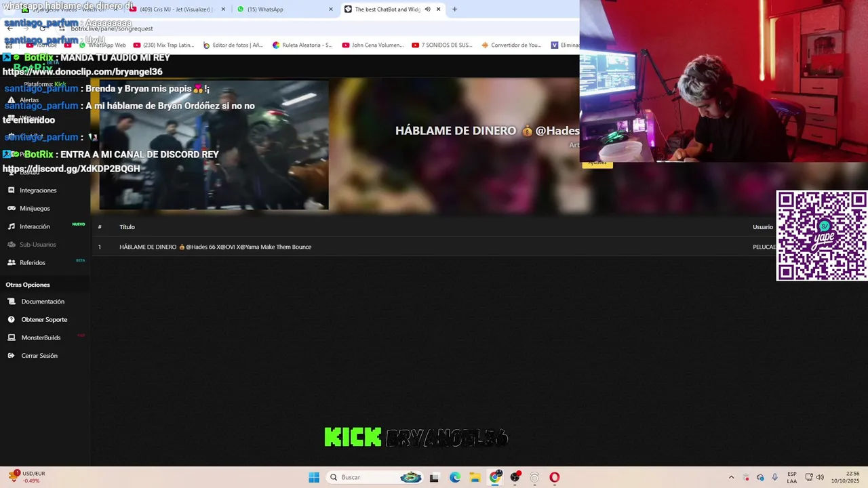Open Task View from taskbar

pyautogui.click(x=434, y=477)
